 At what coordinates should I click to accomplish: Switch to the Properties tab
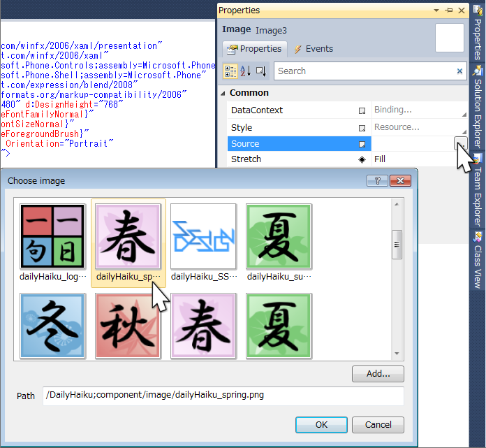click(254, 49)
